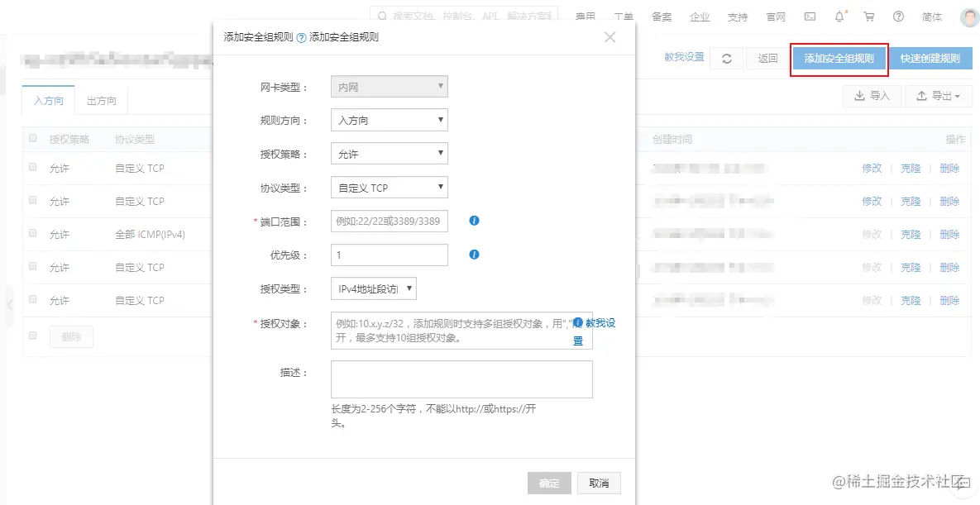Click 企业 in the top navigation bar
The image size is (980, 505).
point(700,17)
